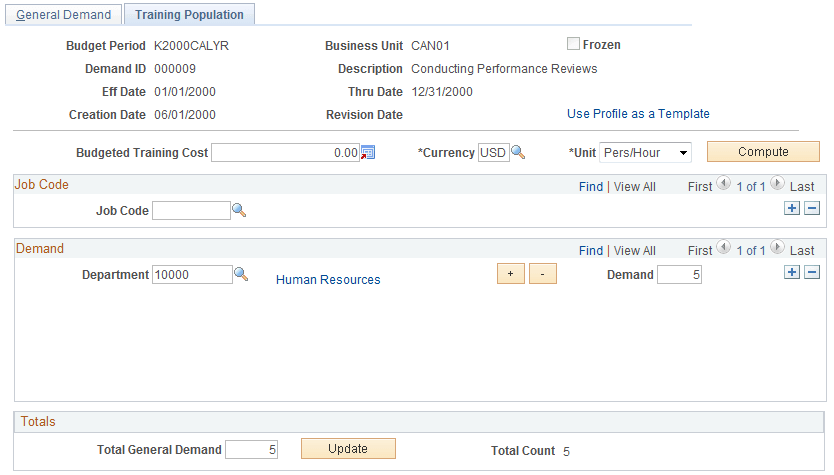Go to First in Job Code section

(700, 187)
